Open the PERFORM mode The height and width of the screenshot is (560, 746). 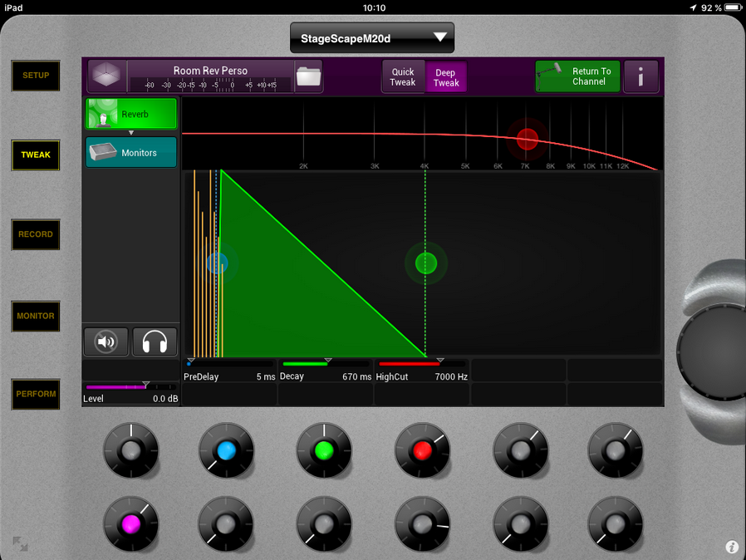point(36,394)
